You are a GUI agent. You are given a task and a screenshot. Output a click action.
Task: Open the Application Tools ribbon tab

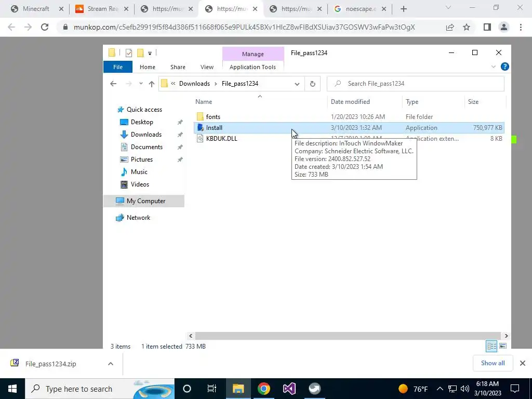[x=252, y=67]
